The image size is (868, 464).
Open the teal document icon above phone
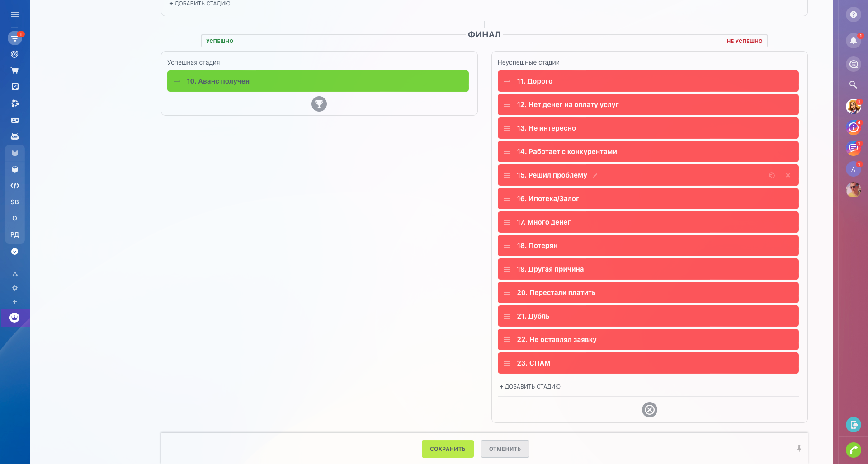tap(854, 425)
